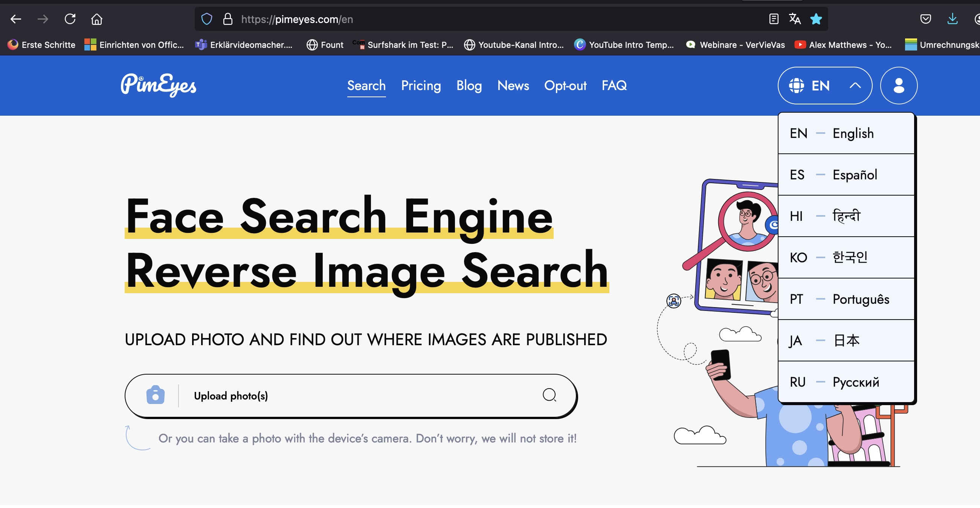Click 'UPLOAD PHOTO AND FIND OUT' subtitle text
The image size is (980, 508).
pos(366,340)
